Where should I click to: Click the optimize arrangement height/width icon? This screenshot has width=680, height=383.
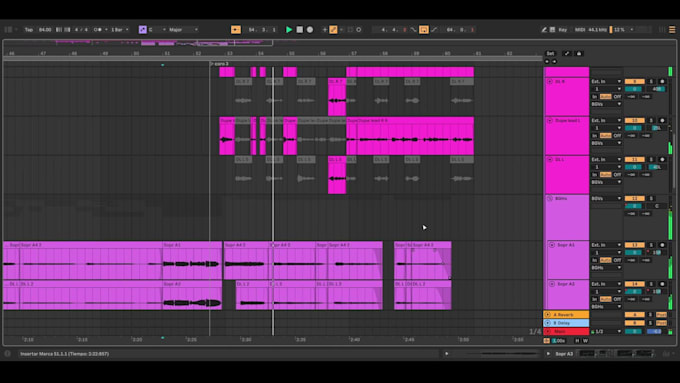pyautogui.click(x=566, y=53)
